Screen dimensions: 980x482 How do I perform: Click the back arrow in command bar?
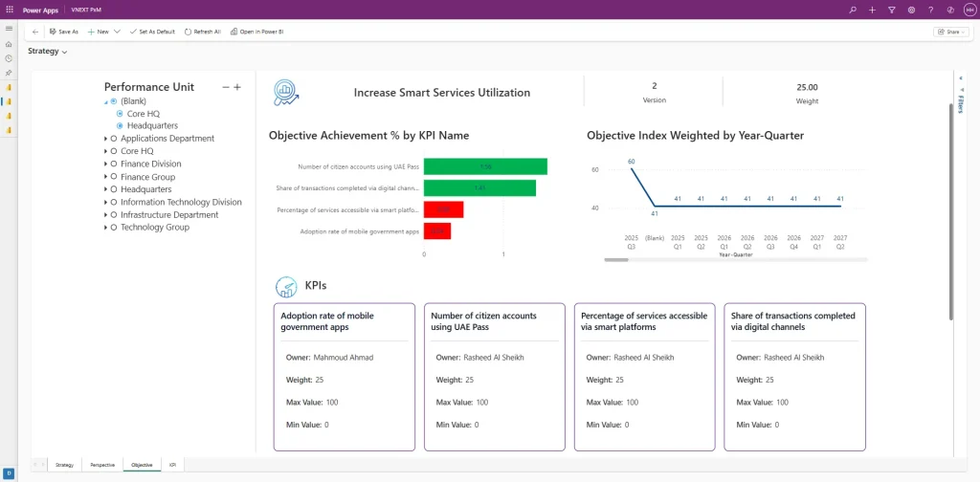(x=35, y=32)
